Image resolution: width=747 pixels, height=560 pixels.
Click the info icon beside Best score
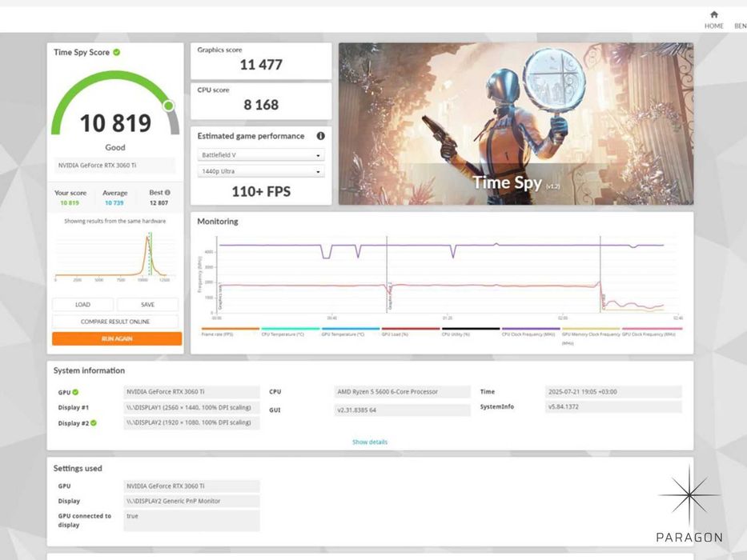click(167, 192)
